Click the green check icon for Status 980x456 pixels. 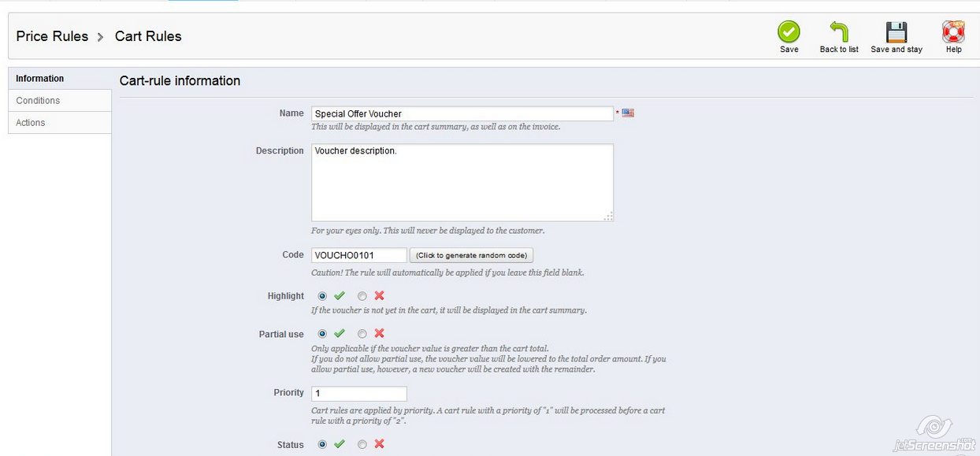pos(340,444)
